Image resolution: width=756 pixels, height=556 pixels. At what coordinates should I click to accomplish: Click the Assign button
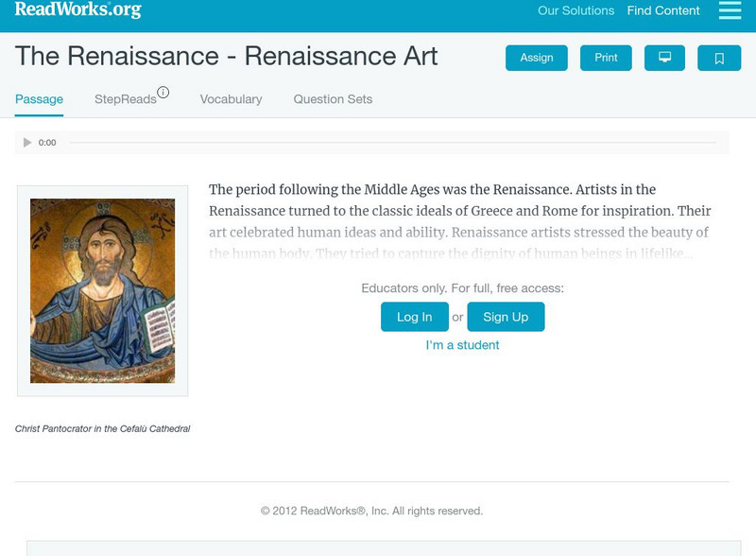tap(536, 58)
